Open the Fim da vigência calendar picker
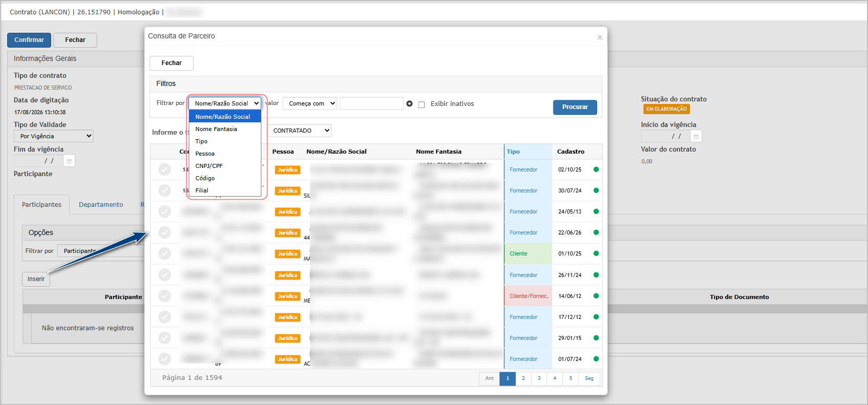The height and width of the screenshot is (405, 868). pyautogui.click(x=69, y=161)
